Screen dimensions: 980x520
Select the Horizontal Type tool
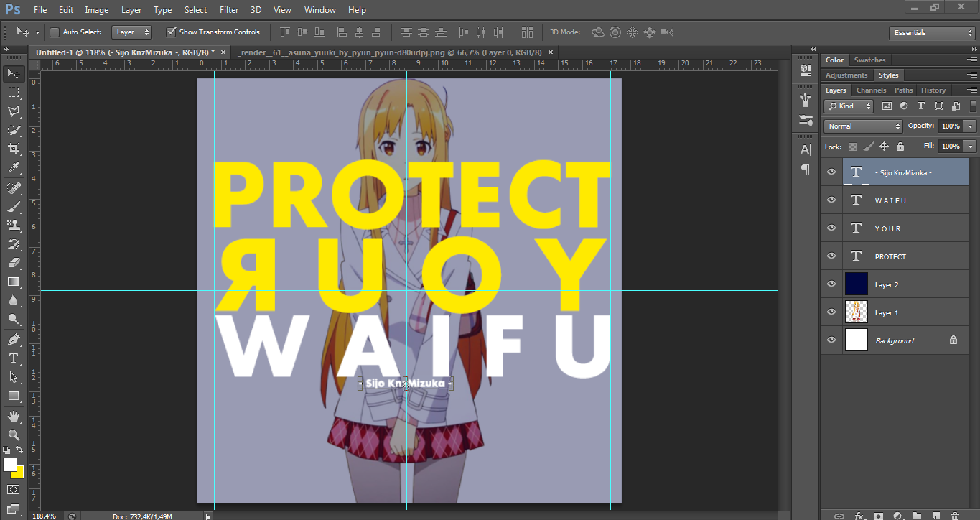point(14,358)
